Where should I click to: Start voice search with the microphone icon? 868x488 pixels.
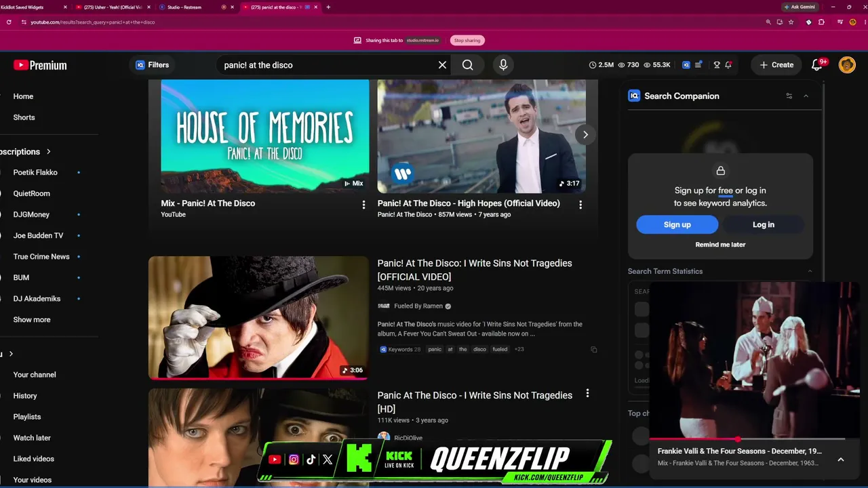click(x=503, y=65)
